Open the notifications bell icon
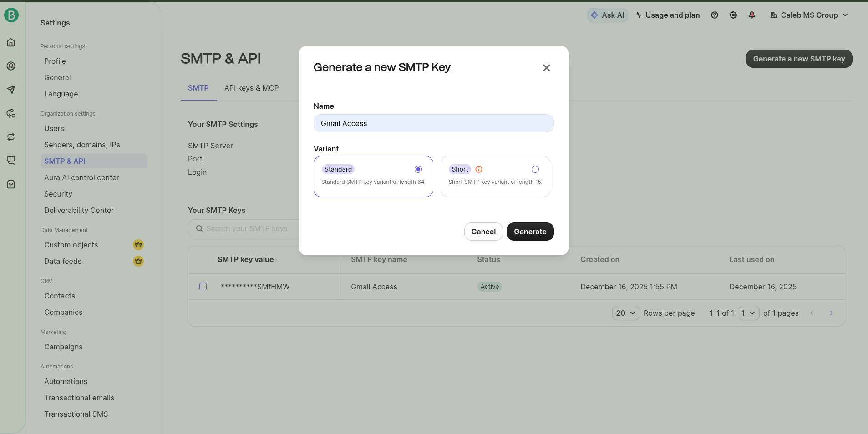Viewport: 868px width, 434px height. tap(752, 15)
